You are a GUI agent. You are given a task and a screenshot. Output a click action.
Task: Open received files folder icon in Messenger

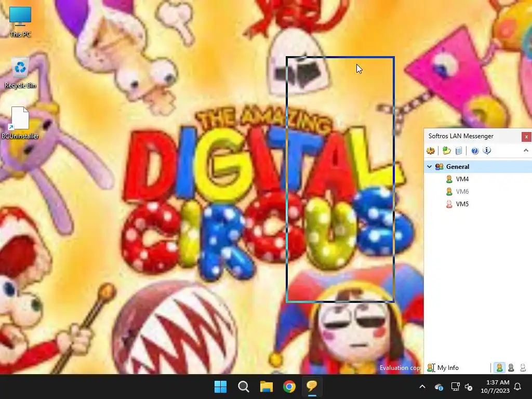pos(446,151)
